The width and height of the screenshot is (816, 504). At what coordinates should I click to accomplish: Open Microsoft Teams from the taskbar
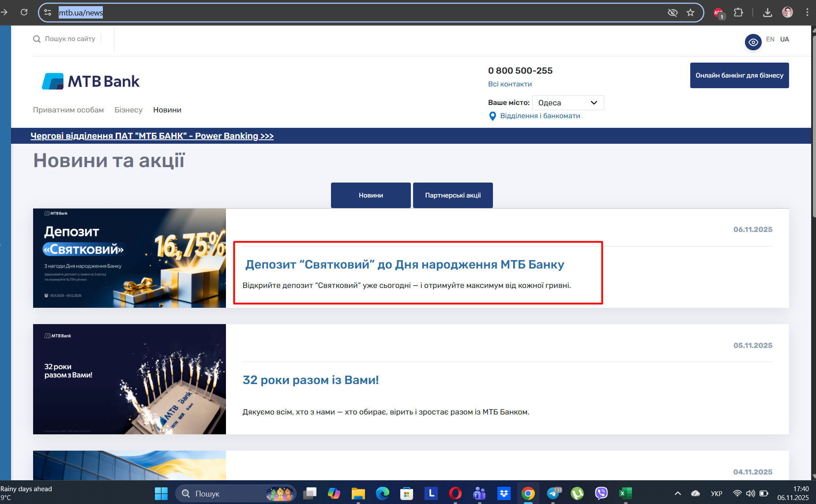click(480, 493)
